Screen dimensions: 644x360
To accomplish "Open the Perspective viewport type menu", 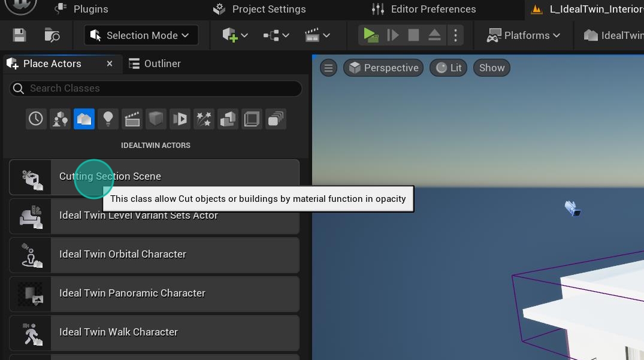I will click(383, 68).
